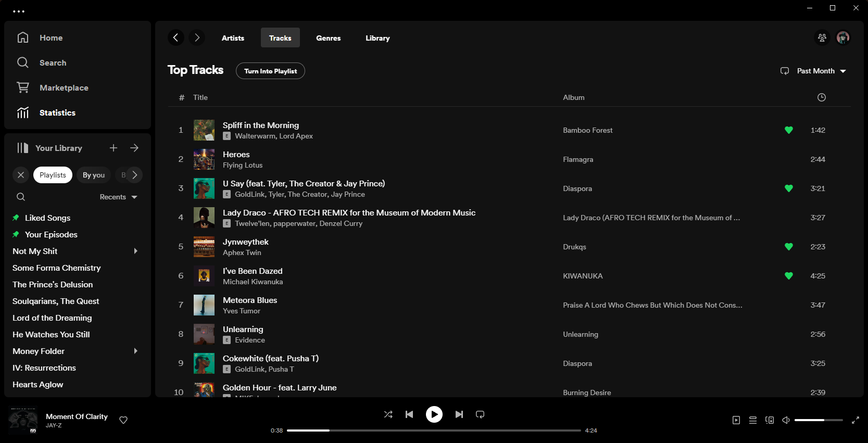Expand the Money Folder
868x443 pixels.
click(136, 351)
